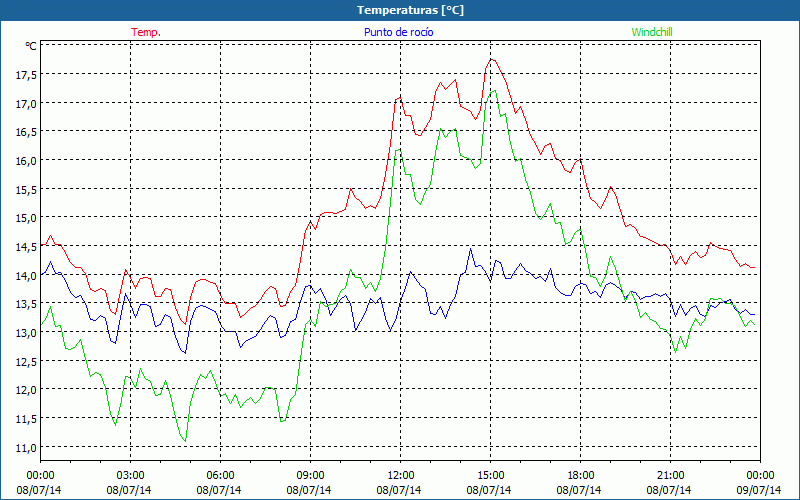This screenshot has height=500, width=800.
Task: Click the 14,0 y-axis value
Action: 26,276
